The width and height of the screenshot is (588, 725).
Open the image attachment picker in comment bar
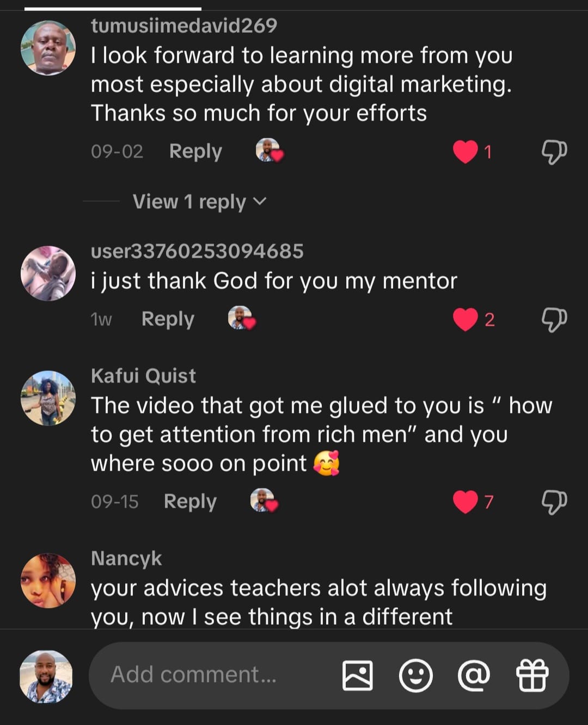[357, 675]
